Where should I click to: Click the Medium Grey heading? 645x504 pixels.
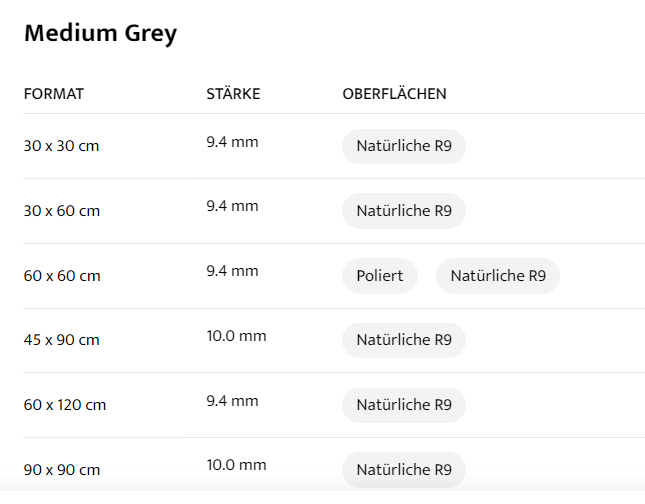point(100,33)
